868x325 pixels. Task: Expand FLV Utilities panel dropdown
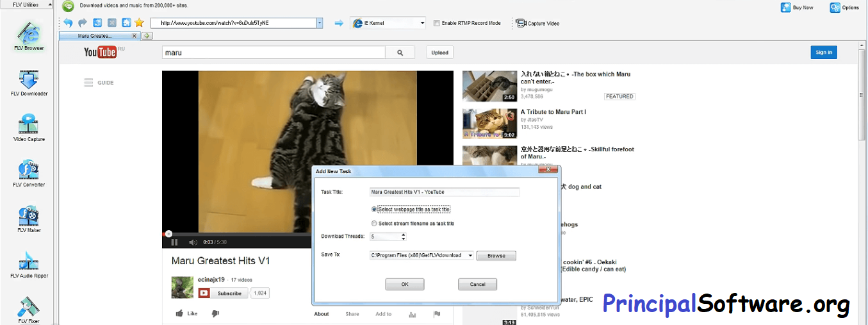[49, 4]
